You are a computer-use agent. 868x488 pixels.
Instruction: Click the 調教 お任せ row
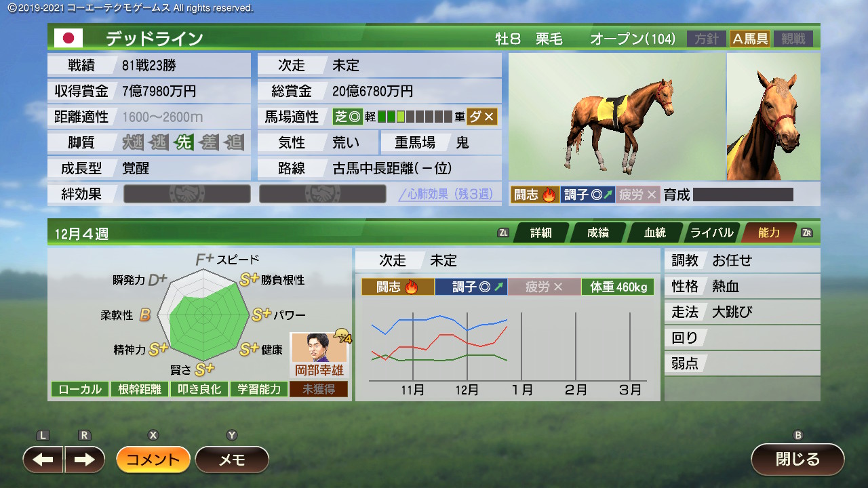(x=742, y=260)
